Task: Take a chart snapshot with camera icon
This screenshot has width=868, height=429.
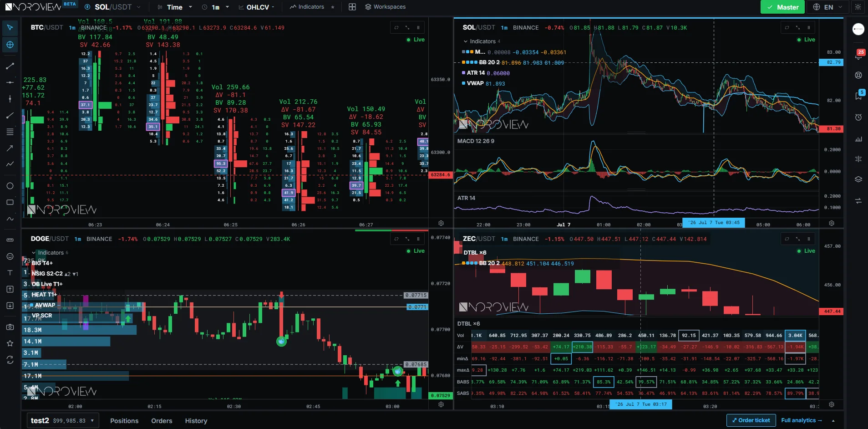Action: pos(10,327)
